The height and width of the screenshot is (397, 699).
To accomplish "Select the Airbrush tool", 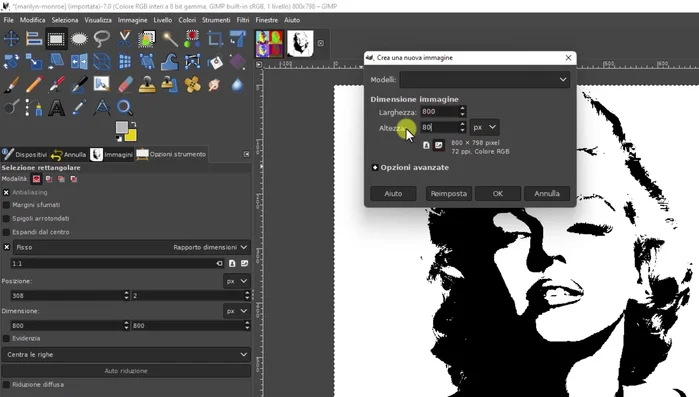I will 56,84.
